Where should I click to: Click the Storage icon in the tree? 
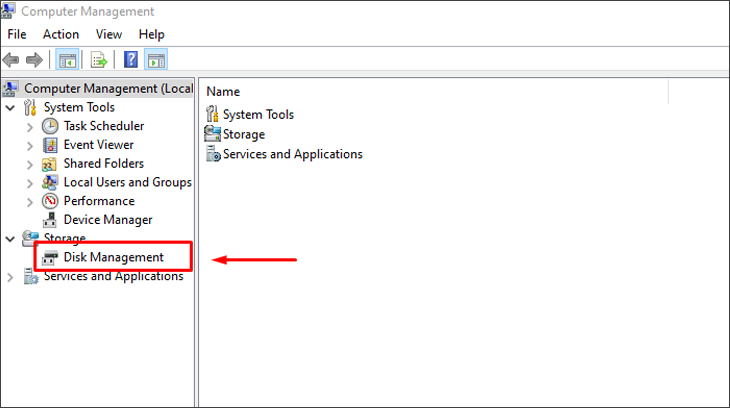tap(31, 238)
